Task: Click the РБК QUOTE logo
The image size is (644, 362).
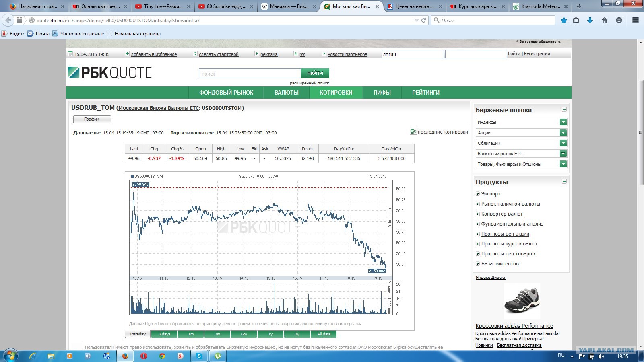Action: pos(109,73)
